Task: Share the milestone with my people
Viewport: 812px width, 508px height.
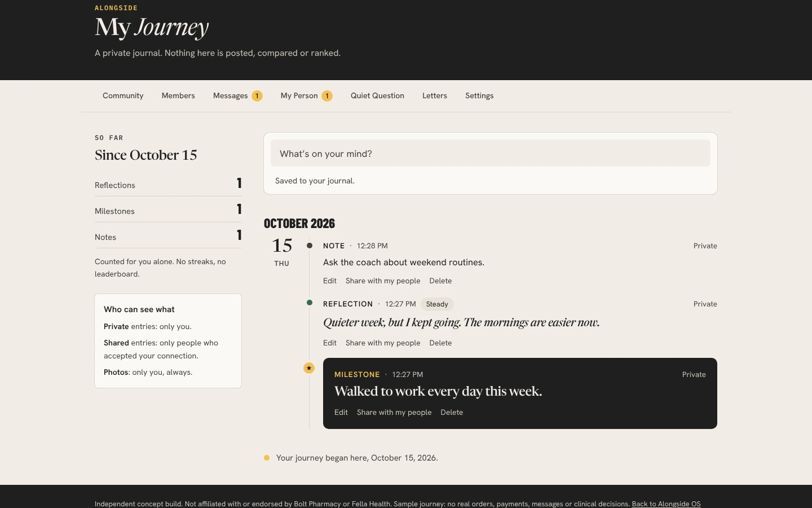Action: point(394,413)
